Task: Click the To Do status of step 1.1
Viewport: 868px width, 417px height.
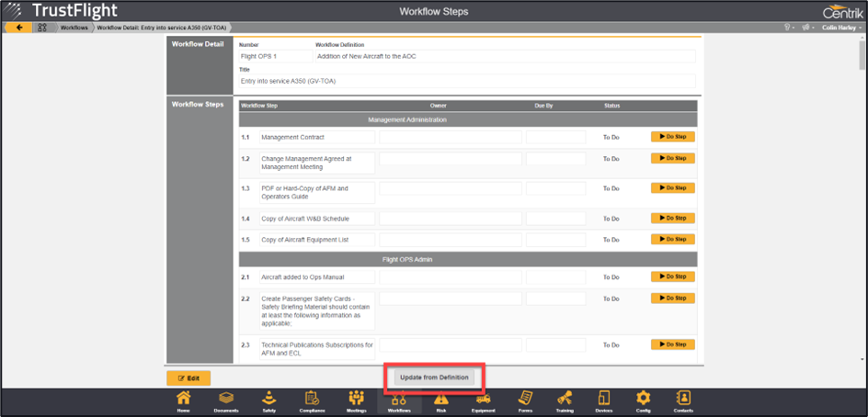Action: (611, 137)
